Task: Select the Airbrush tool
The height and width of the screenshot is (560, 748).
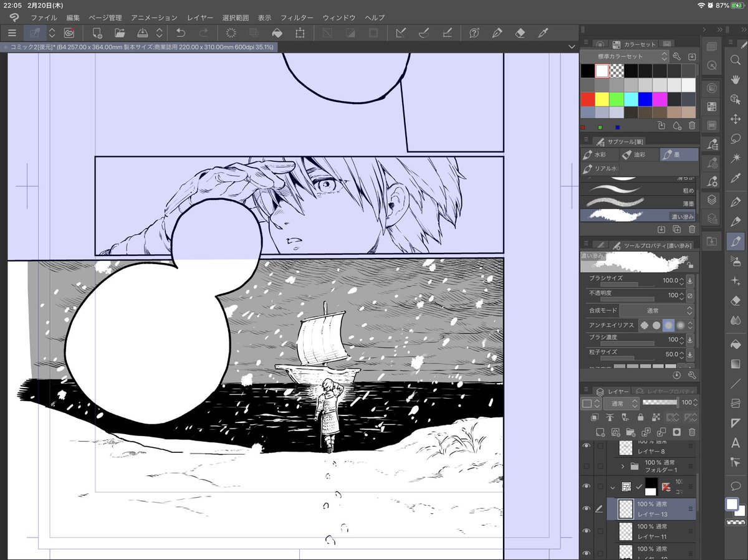Action: tap(735, 262)
